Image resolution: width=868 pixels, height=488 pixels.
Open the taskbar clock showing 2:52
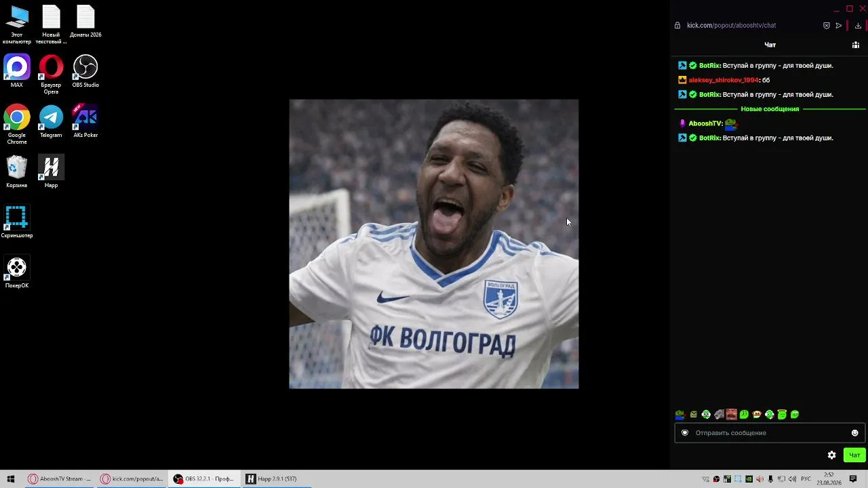point(829,479)
